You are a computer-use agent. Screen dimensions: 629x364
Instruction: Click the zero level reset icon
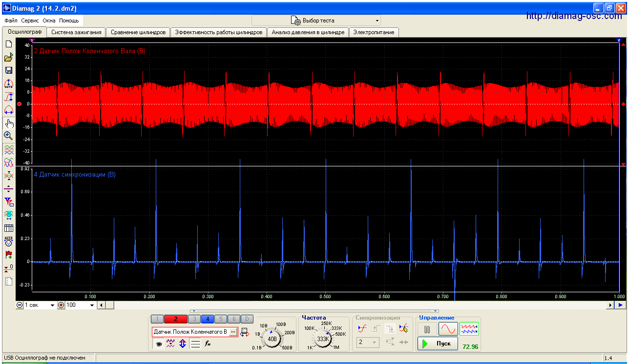pos(8,268)
